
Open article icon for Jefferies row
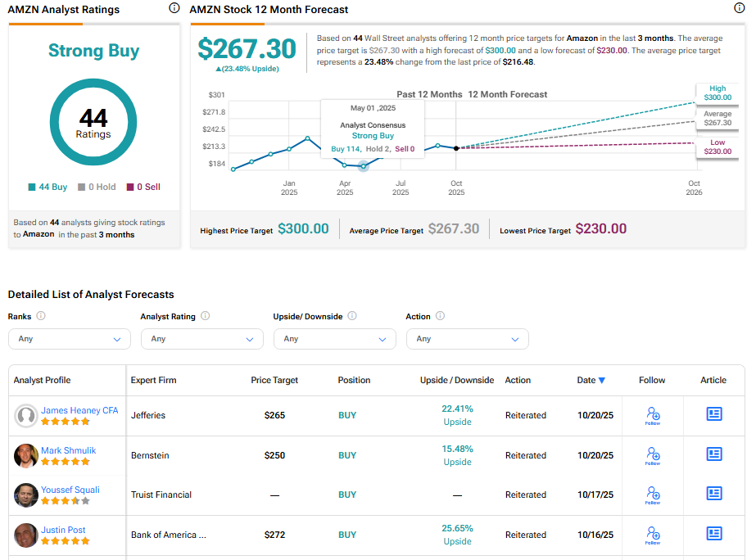(713, 414)
